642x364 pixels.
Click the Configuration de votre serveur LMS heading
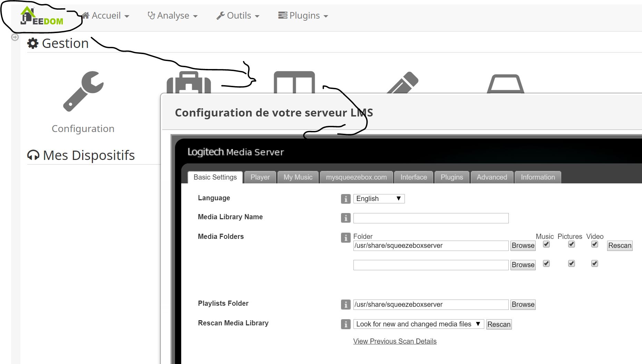274,113
